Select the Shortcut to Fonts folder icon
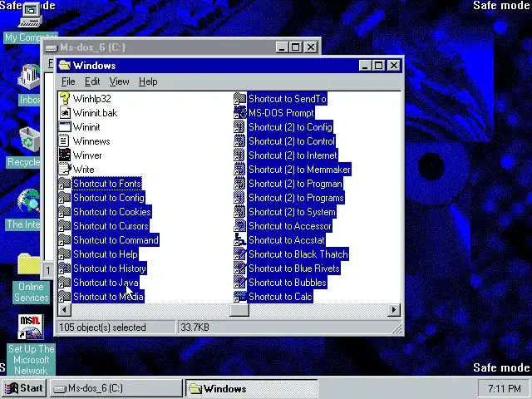The image size is (532, 399). pyautogui.click(x=65, y=184)
